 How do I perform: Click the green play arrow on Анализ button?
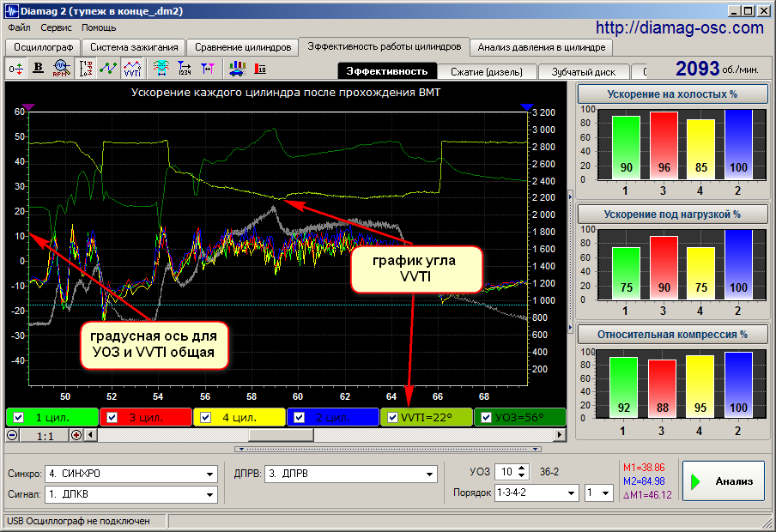(696, 481)
